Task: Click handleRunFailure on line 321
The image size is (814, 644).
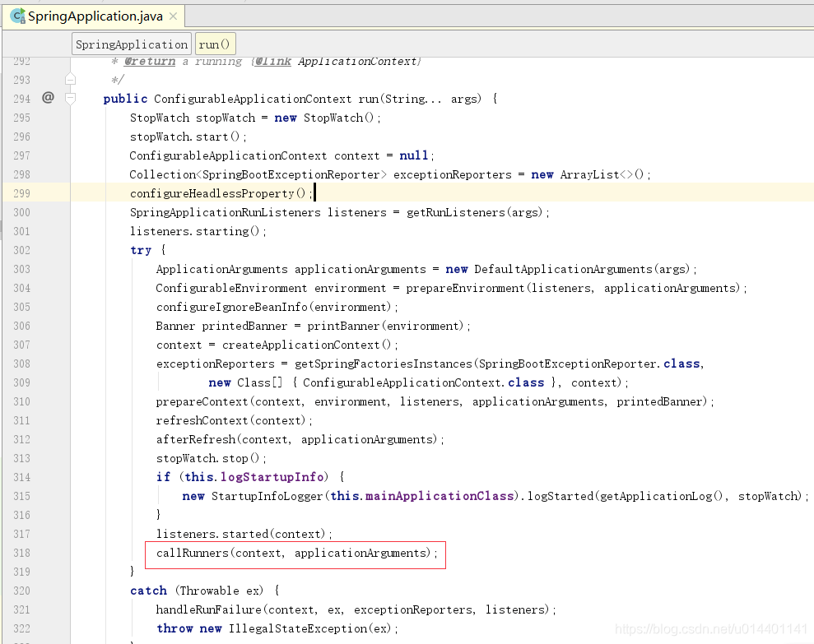Action: pos(209,609)
